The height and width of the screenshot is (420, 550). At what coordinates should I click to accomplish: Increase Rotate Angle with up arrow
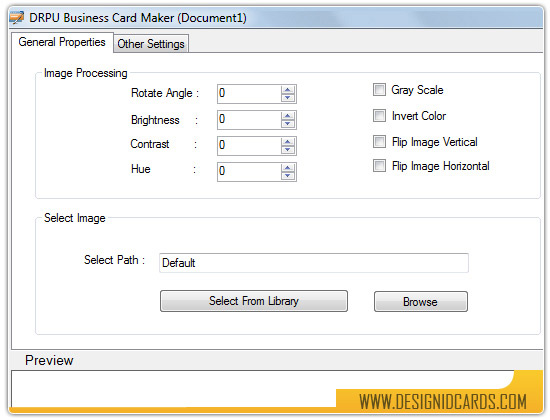[x=287, y=90]
